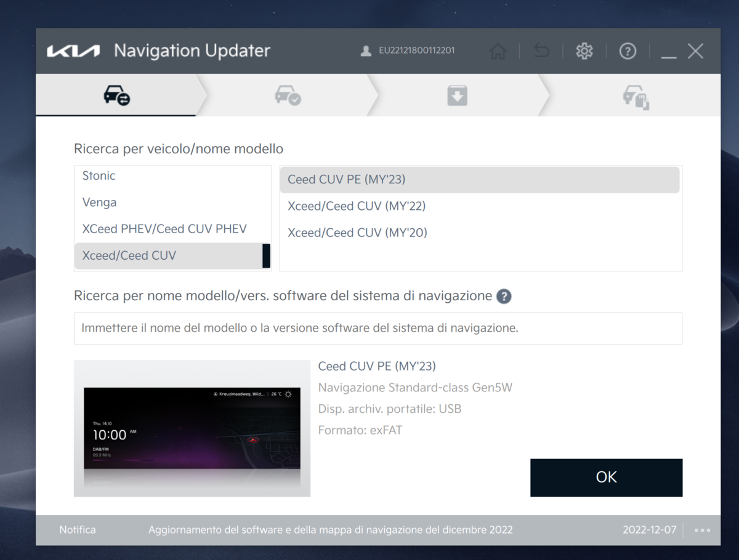This screenshot has height=560, width=739.
Task: Select the copy to USB step tab
Action: coord(636,96)
